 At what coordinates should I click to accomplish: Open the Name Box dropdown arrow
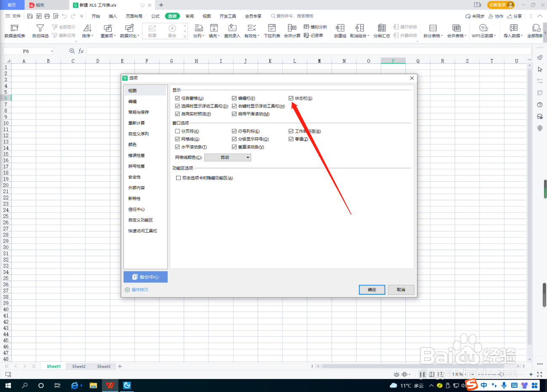point(52,51)
